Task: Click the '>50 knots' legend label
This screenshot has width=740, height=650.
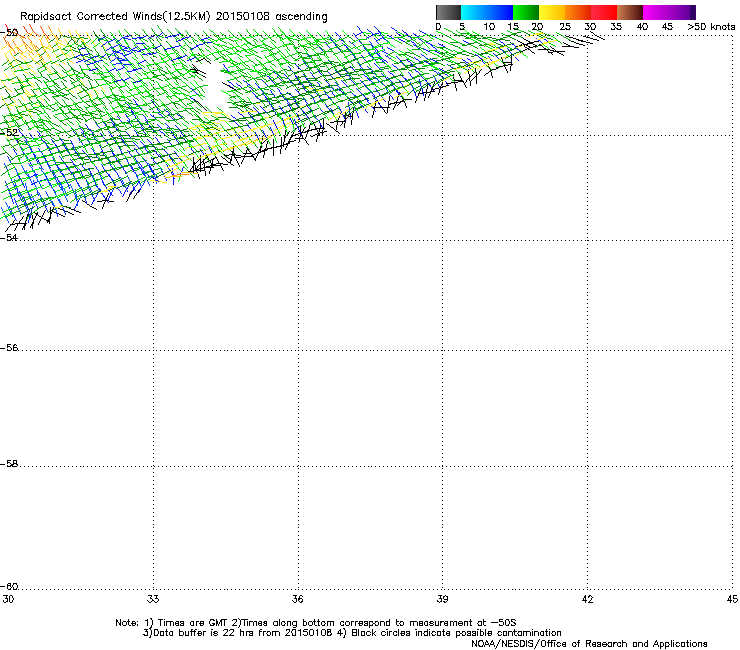Action: (x=711, y=27)
